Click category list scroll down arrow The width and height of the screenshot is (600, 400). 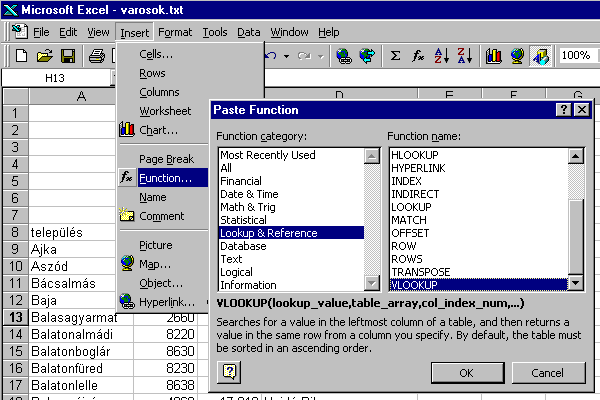click(x=372, y=284)
